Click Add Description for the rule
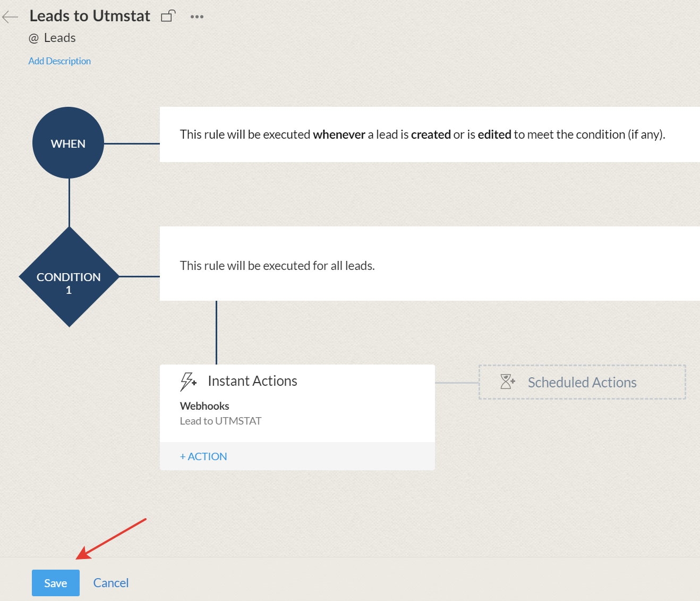 [x=59, y=61]
